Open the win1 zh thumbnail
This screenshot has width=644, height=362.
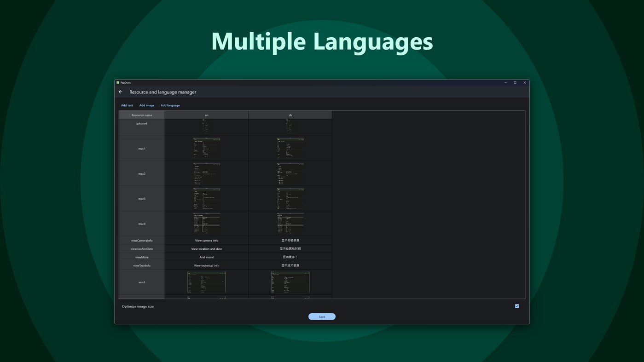[x=290, y=282]
